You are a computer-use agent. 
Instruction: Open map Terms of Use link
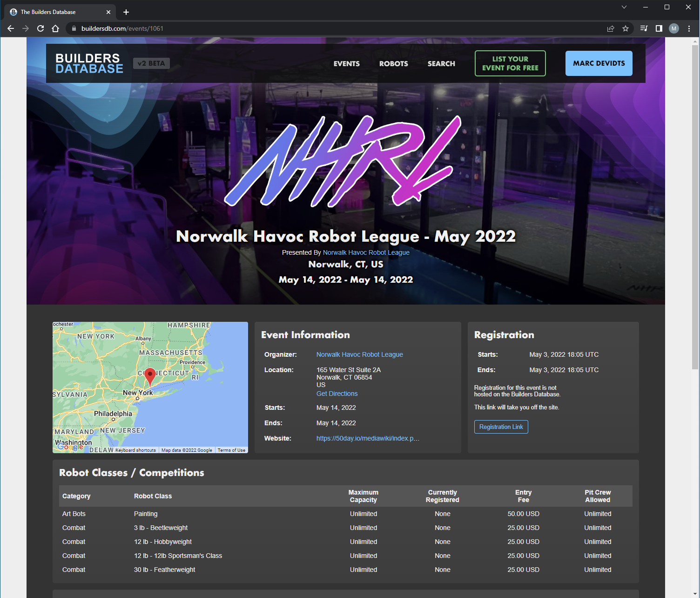click(231, 450)
